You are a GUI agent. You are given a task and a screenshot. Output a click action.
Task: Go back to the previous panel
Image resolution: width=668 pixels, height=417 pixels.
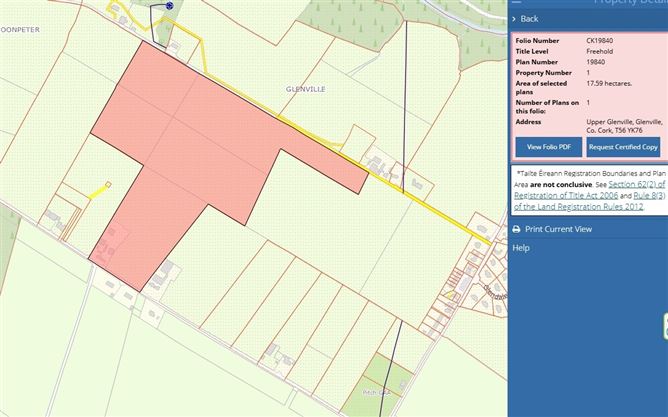pyautogui.click(x=529, y=19)
